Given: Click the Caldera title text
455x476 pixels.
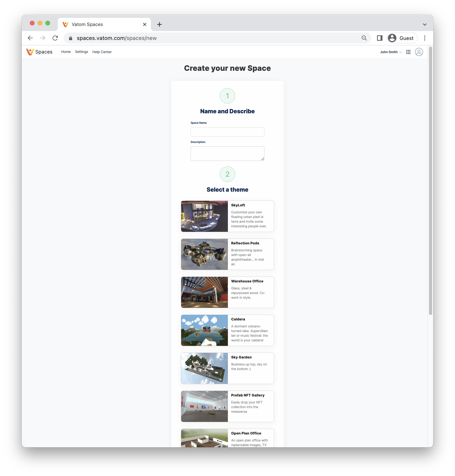Looking at the screenshot, I should click(238, 319).
